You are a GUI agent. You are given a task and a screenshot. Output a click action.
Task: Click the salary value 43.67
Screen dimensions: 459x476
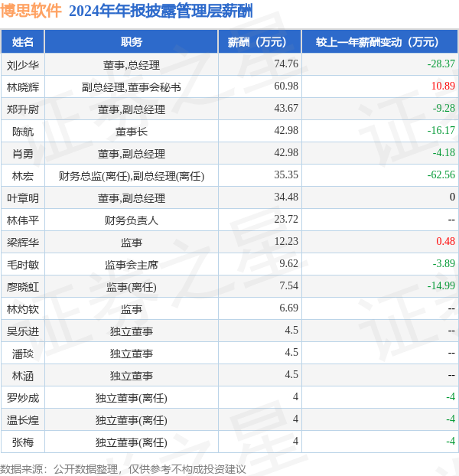286,108
